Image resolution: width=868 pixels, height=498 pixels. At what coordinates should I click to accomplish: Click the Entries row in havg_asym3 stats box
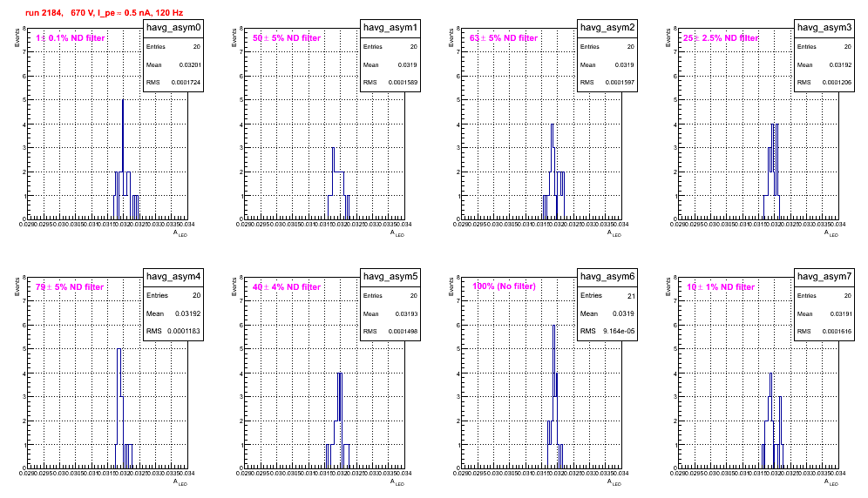(824, 47)
